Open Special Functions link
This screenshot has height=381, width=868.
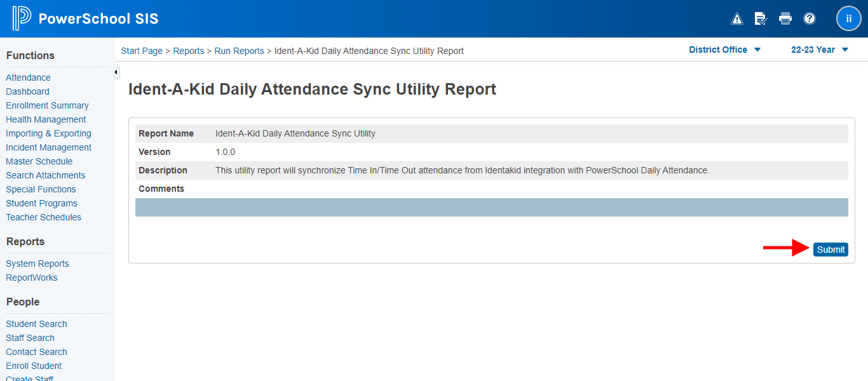(41, 189)
